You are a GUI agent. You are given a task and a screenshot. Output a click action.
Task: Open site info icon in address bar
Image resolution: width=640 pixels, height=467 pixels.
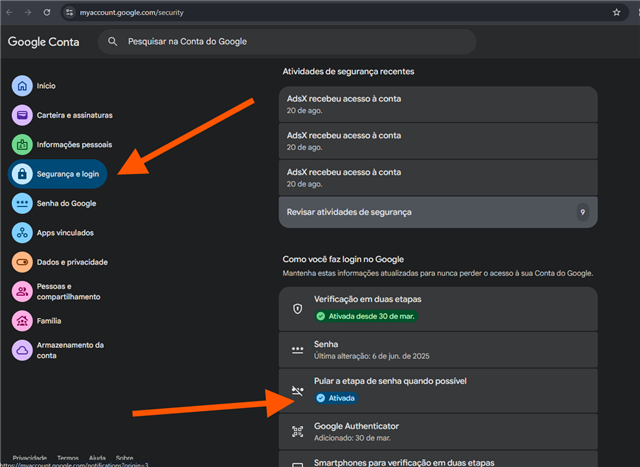tap(70, 13)
